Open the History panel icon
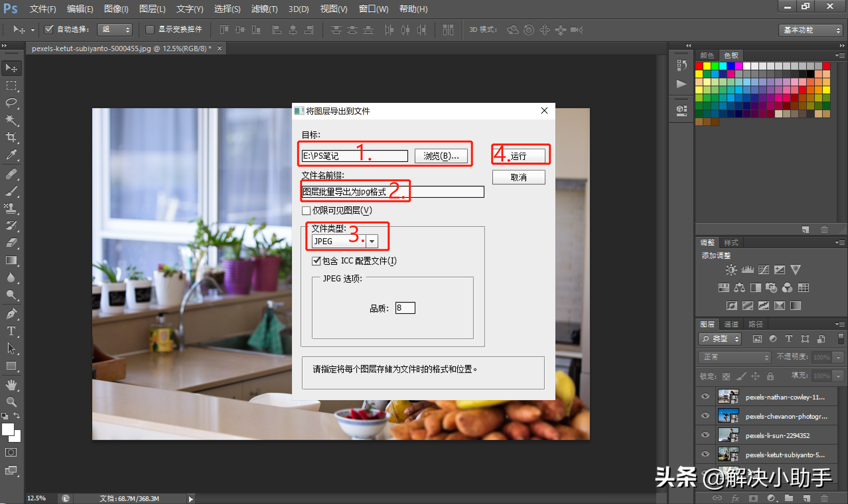 [x=681, y=65]
